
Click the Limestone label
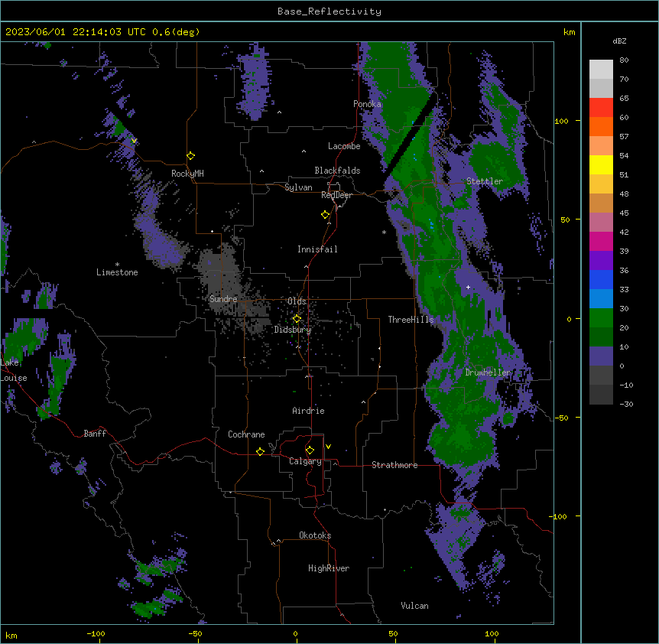pos(117,272)
